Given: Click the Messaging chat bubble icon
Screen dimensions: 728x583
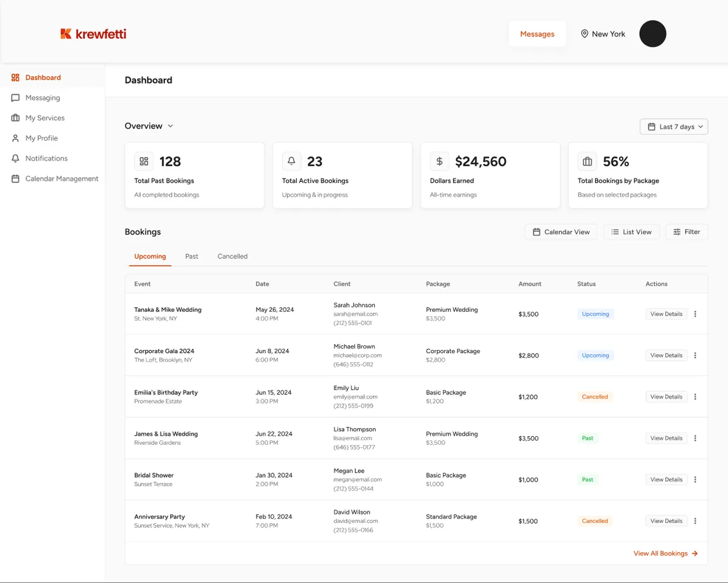Looking at the screenshot, I should (x=16, y=98).
